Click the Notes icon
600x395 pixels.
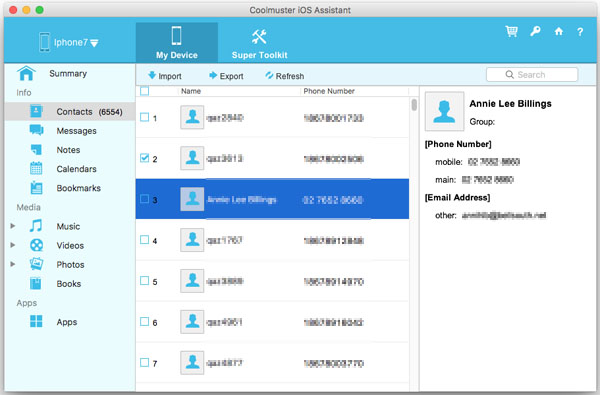pos(36,149)
